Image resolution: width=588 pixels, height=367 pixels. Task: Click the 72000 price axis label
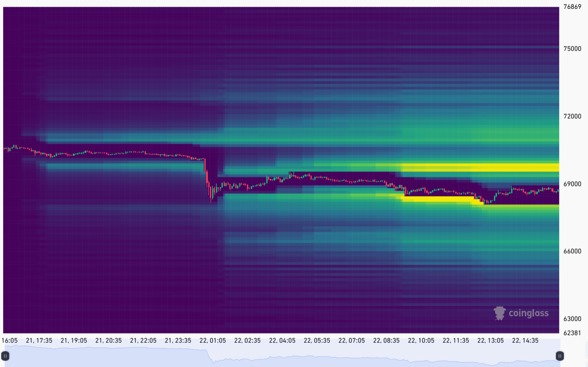tap(572, 116)
